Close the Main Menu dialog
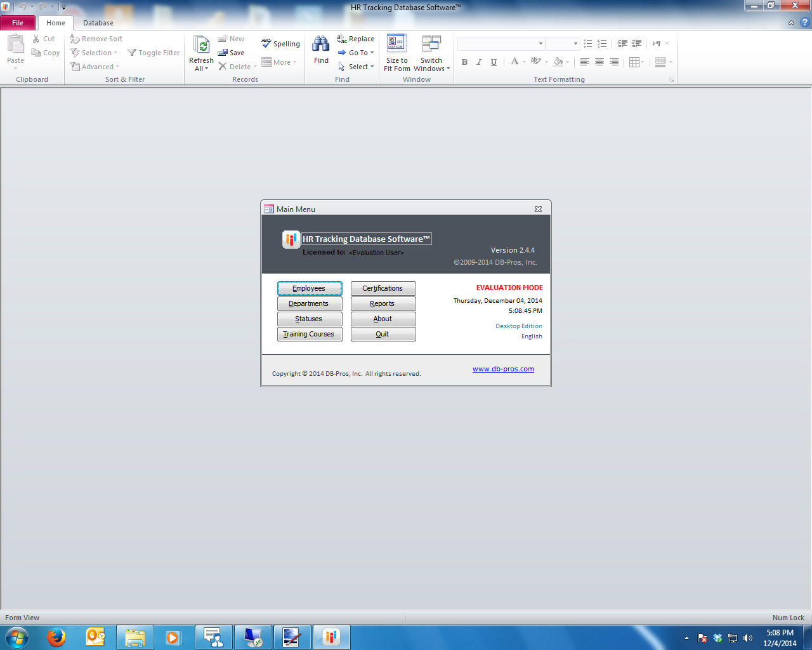The height and width of the screenshot is (650, 812). [x=538, y=209]
